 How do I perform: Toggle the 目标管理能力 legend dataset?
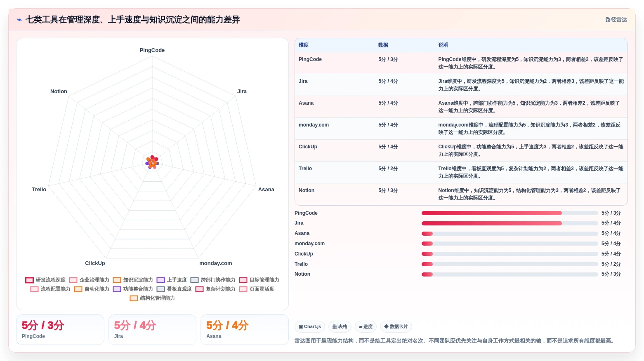point(259,280)
